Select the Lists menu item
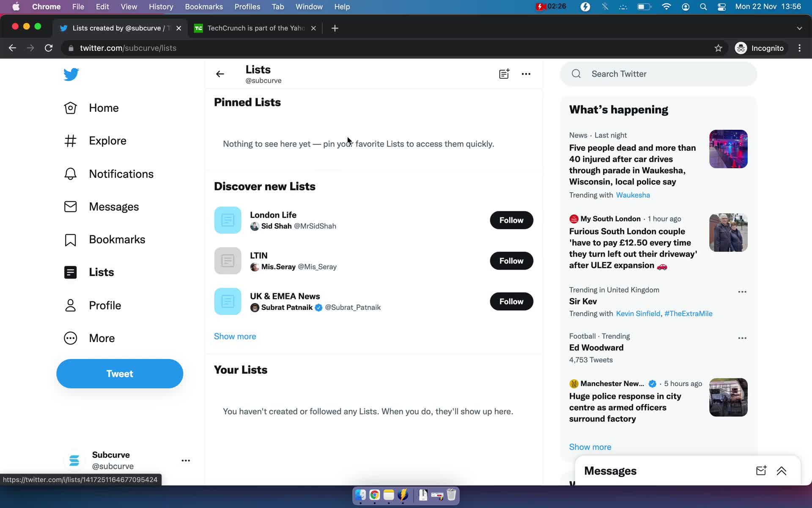 click(102, 272)
